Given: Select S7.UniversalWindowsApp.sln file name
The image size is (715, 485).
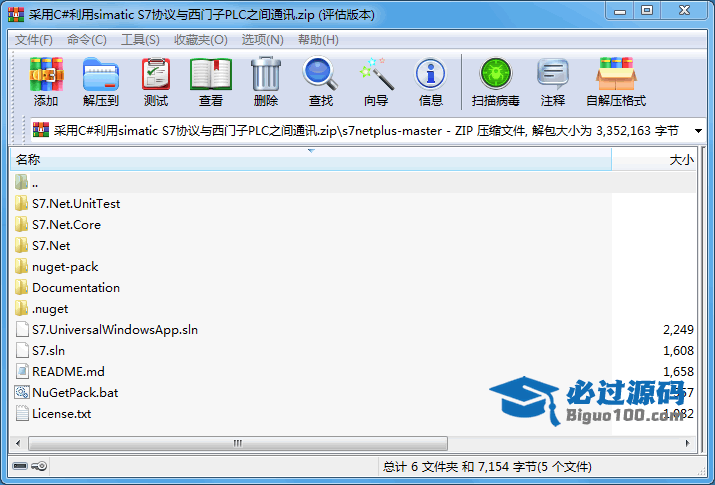Looking at the screenshot, I should click(115, 330).
